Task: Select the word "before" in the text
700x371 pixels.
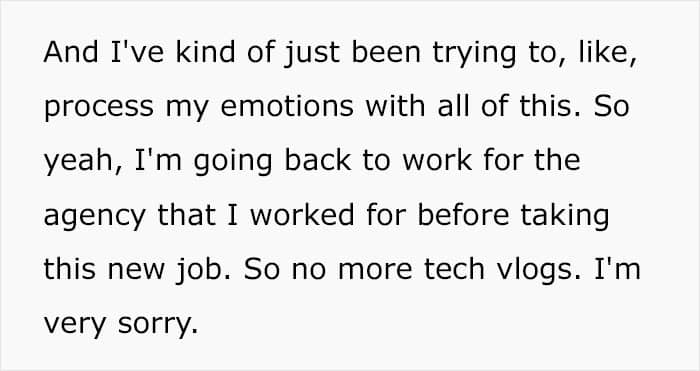Action: point(463,215)
